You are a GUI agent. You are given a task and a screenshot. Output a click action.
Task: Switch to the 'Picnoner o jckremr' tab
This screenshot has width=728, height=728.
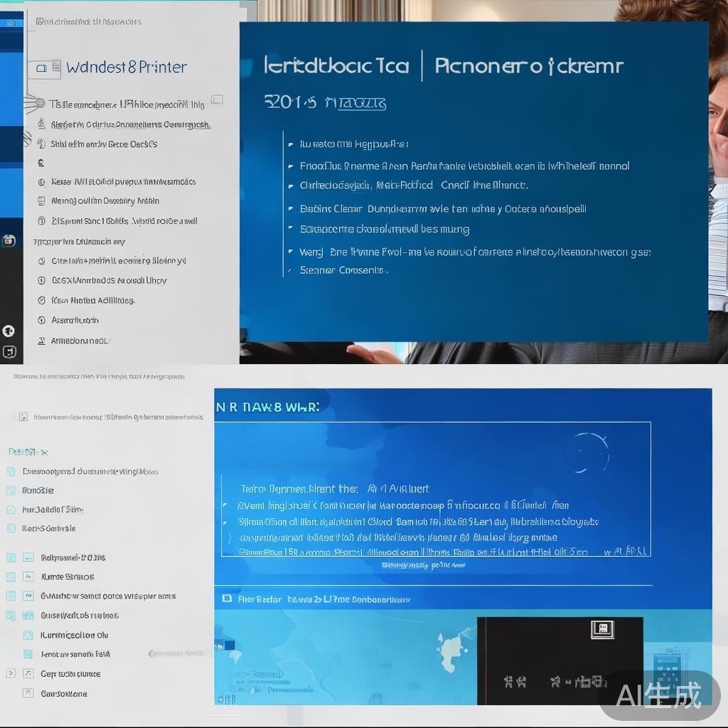(530, 65)
